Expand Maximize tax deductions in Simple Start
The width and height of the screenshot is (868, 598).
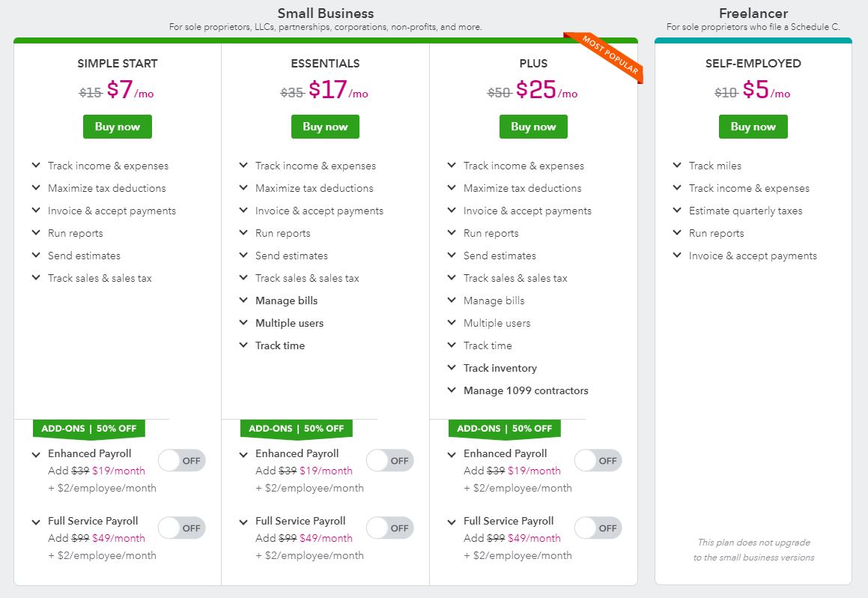click(36, 188)
